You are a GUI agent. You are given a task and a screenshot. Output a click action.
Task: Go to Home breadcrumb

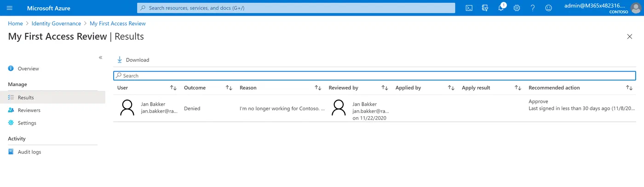click(15, 23)
